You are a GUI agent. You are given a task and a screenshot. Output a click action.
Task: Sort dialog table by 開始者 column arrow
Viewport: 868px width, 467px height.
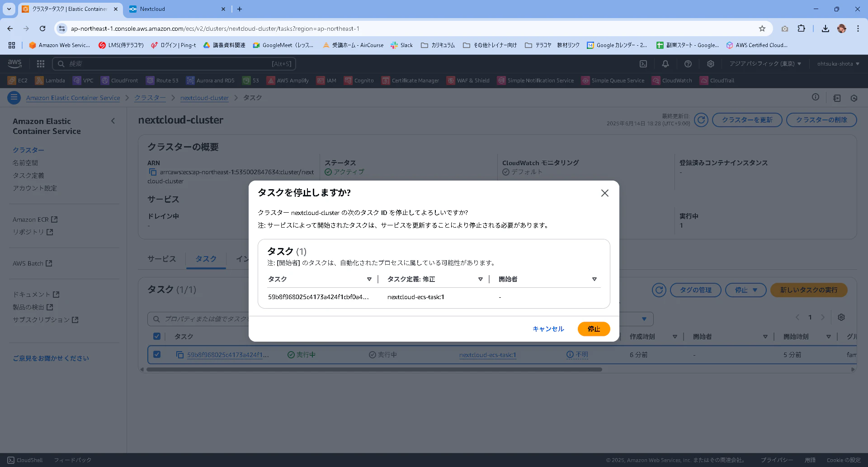594,279
